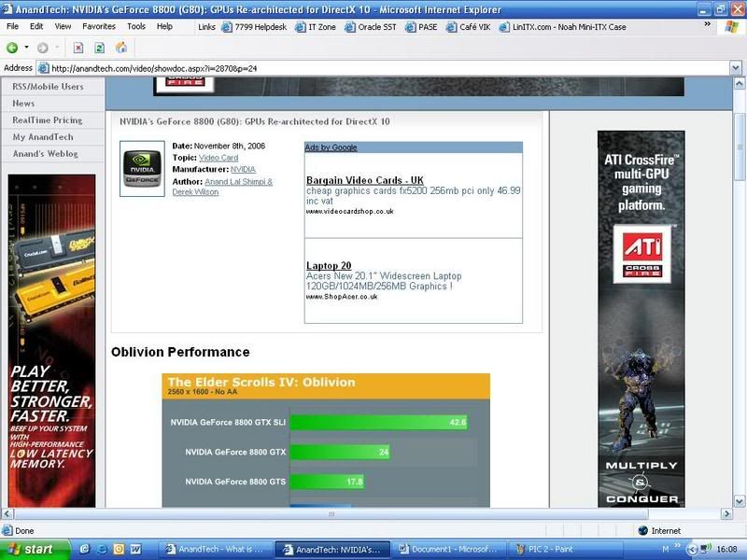The height and width of the screenshot is (560, 747).
Task: Open the File menu
Action: point(12,27)
